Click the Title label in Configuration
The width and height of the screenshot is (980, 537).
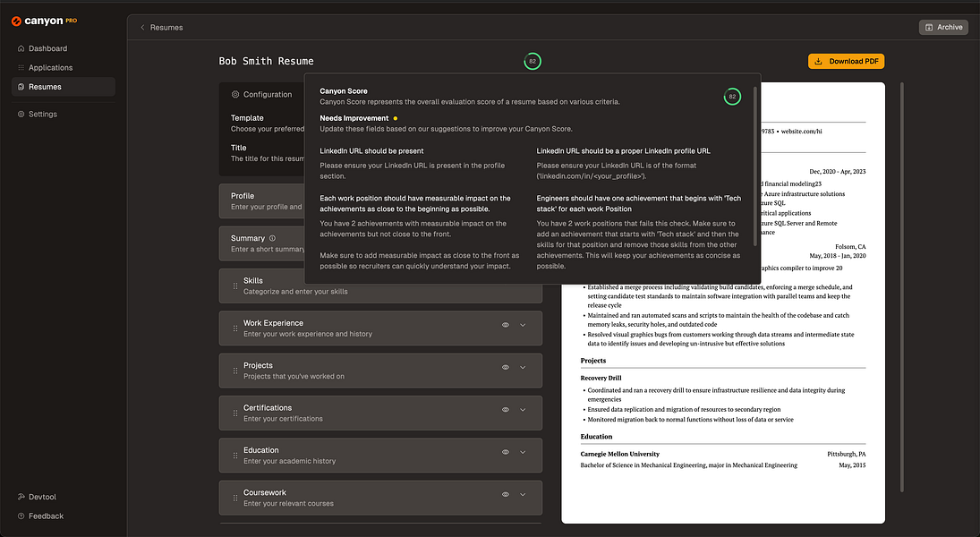pos(239,148)
